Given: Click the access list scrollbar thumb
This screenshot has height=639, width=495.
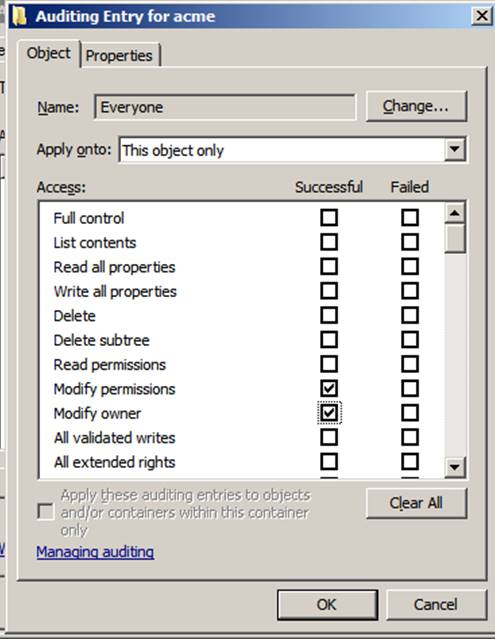Looking at the screenshot, I should (455, 238).
